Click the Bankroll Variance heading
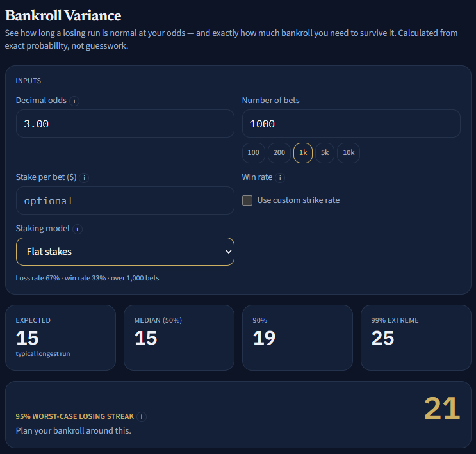 coord(63,15)
